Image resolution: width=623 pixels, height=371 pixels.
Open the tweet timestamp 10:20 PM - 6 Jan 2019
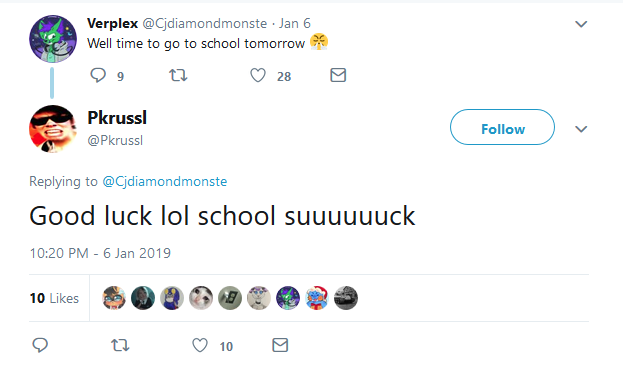(x=100, y=253)
